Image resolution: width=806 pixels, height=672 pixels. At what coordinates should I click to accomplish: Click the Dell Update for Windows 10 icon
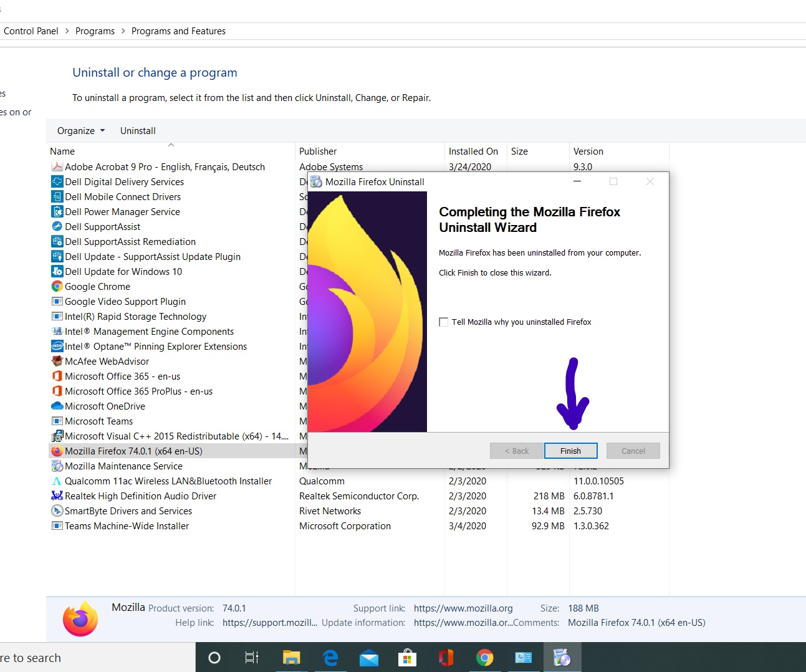[57, 271]
